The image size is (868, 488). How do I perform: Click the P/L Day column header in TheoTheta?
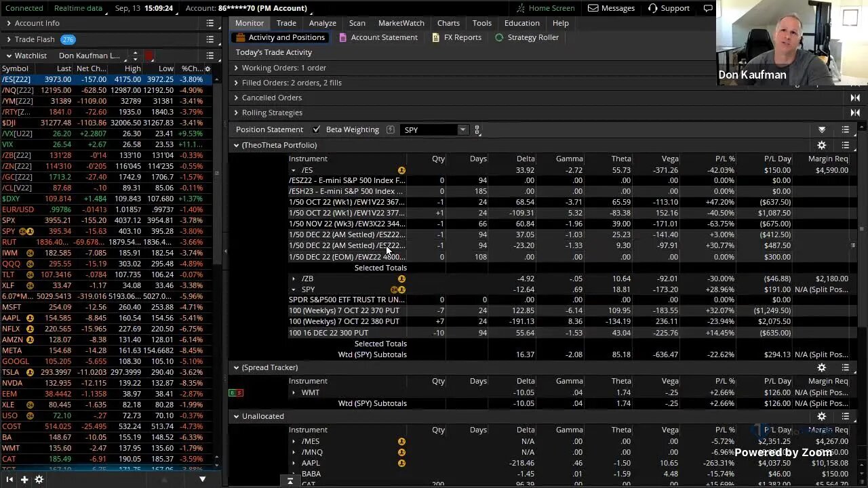tap(777, 159)
